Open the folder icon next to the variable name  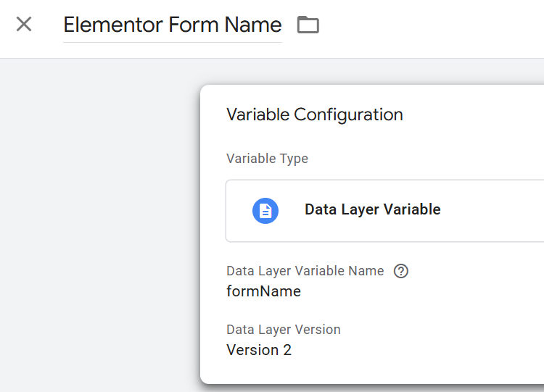tap(308, 25)
